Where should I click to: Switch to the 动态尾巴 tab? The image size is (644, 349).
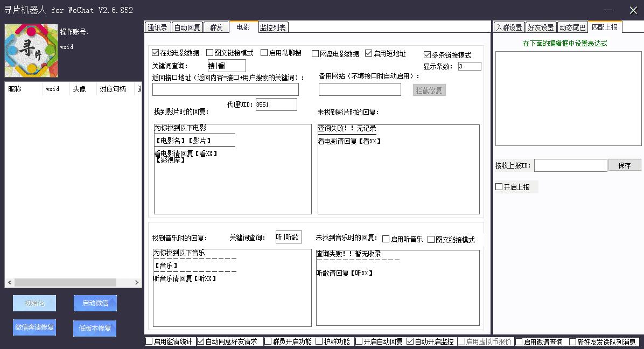tap(572, 27)
